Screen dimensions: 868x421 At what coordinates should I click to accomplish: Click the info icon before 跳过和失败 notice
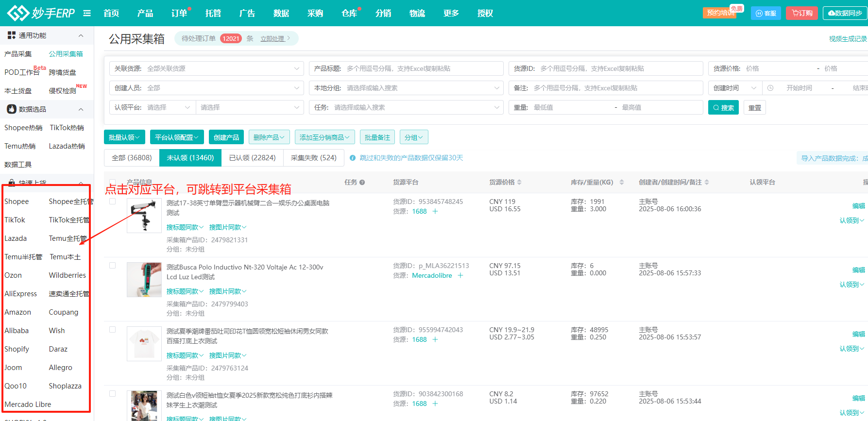(353, 158)
